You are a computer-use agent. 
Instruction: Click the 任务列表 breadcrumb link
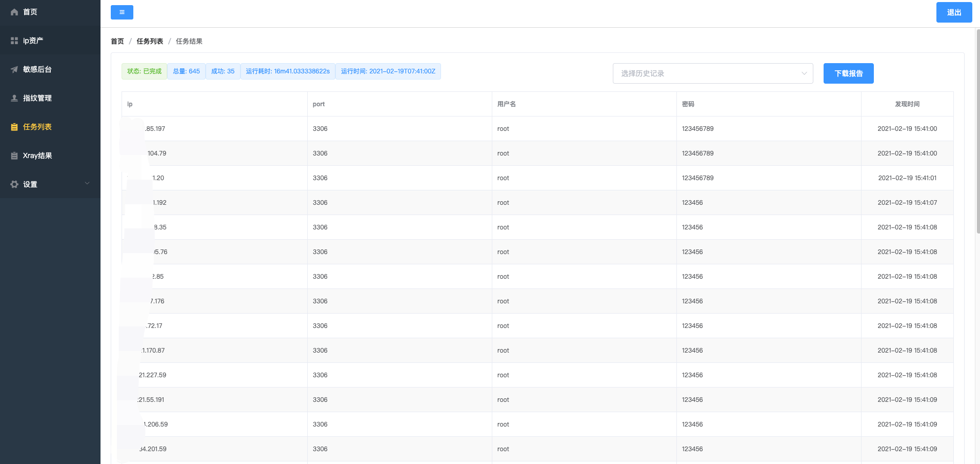150,41
